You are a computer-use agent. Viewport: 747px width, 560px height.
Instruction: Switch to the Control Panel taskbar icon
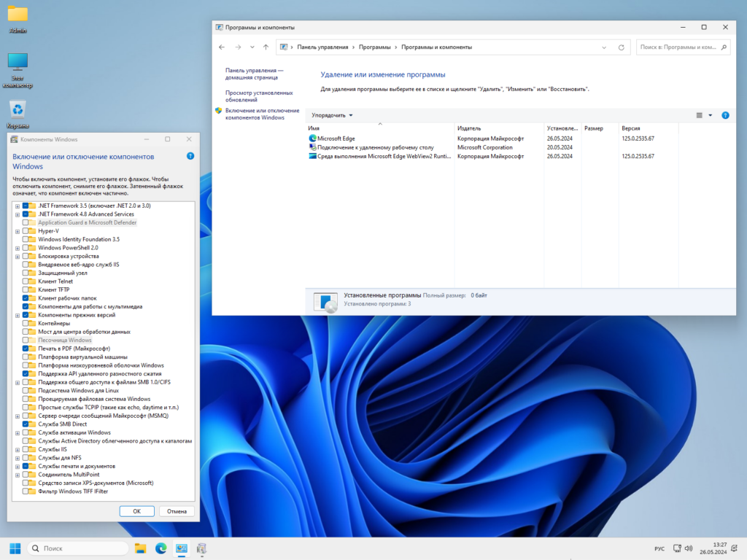click(x=182, y=548)
